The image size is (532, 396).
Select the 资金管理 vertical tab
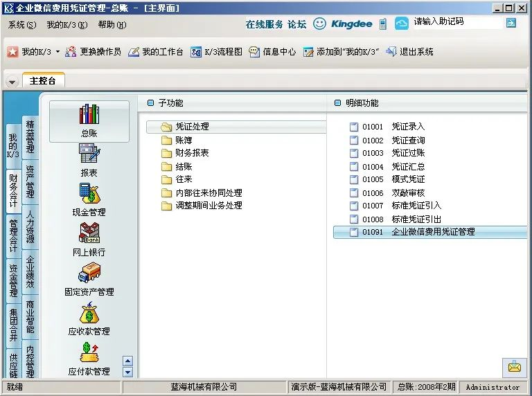click(x=13, y=280)
